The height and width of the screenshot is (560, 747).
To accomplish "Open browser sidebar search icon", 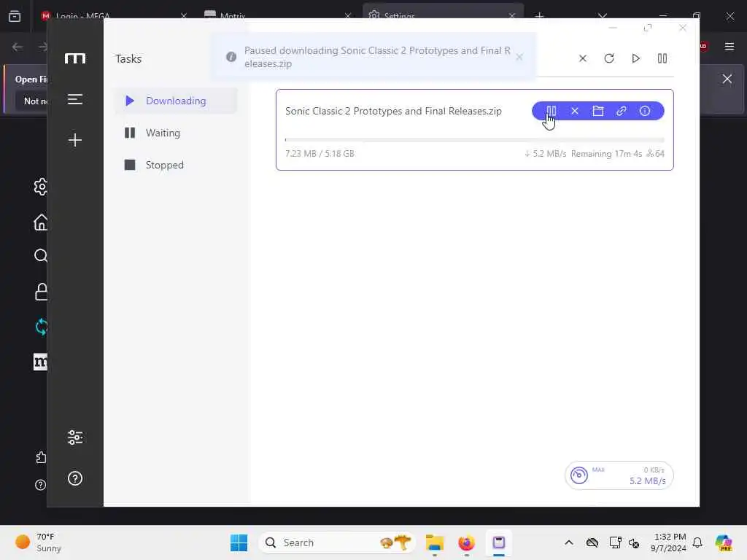I will click(41, 256).
